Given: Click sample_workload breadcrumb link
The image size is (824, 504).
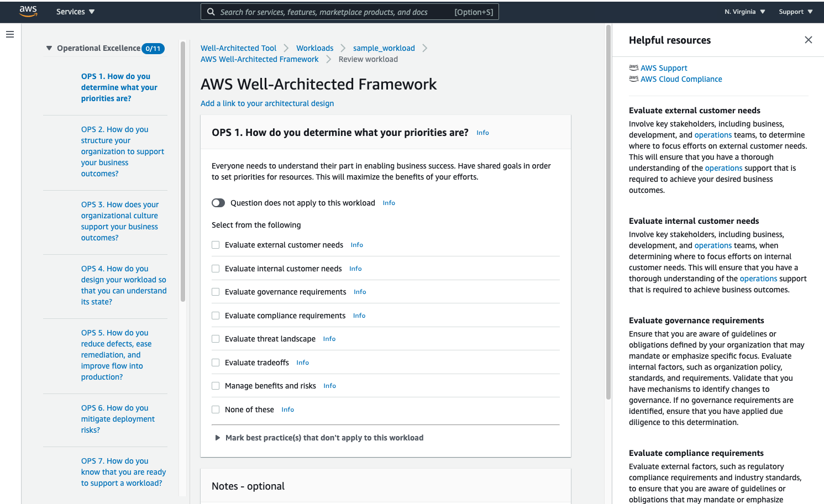Looking at the screenshot, I should point(384,48).
